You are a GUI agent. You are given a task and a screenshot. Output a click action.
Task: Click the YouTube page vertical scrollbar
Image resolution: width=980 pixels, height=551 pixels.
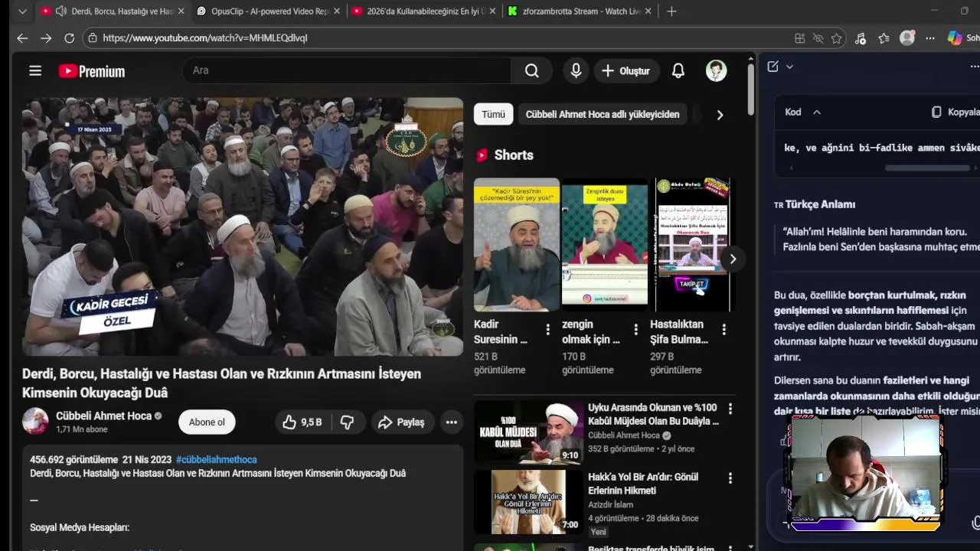(750, 88)
